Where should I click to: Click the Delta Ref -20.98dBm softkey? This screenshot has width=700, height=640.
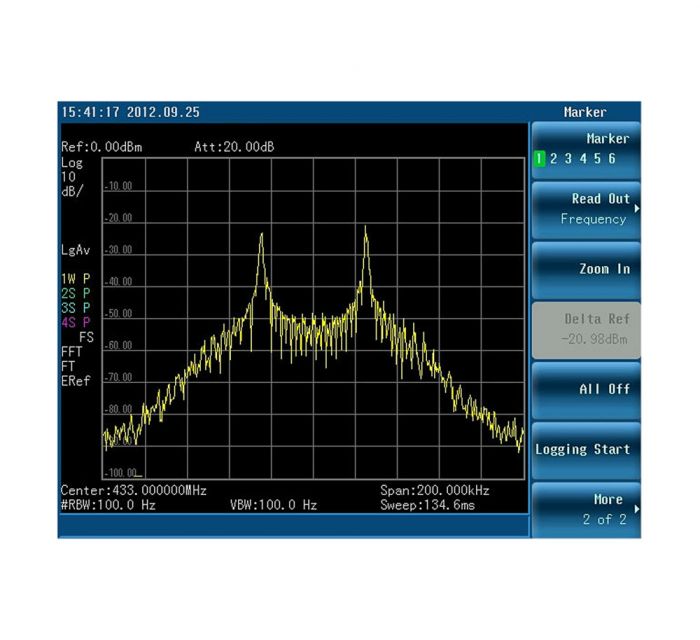585,329
